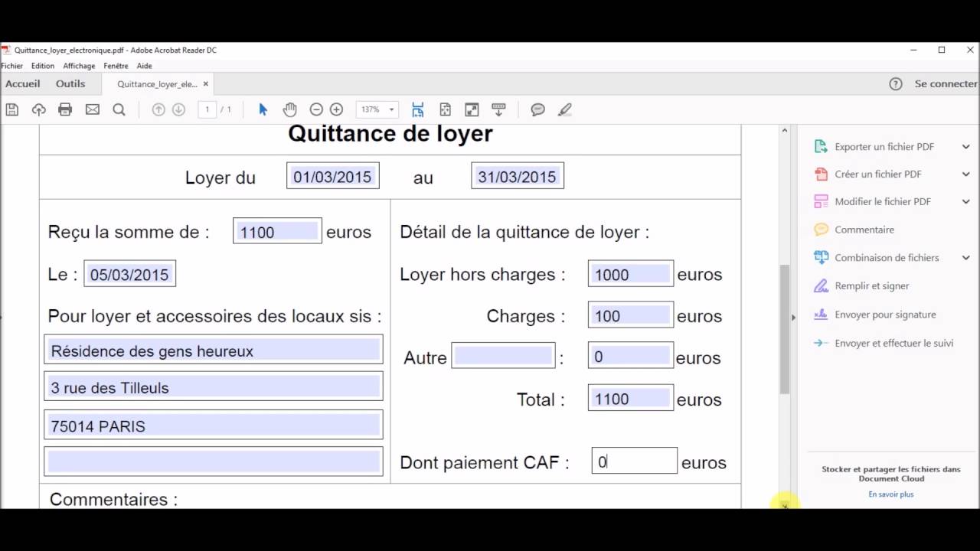Click the zoom in plus icon
Screen dimensions: 980x551
click(336, 109)
